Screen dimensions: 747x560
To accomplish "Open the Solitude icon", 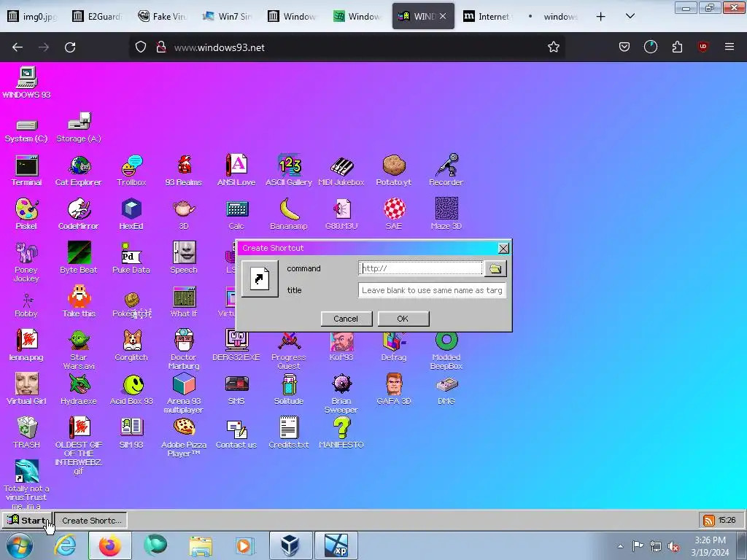I will (x=289, y=389).
